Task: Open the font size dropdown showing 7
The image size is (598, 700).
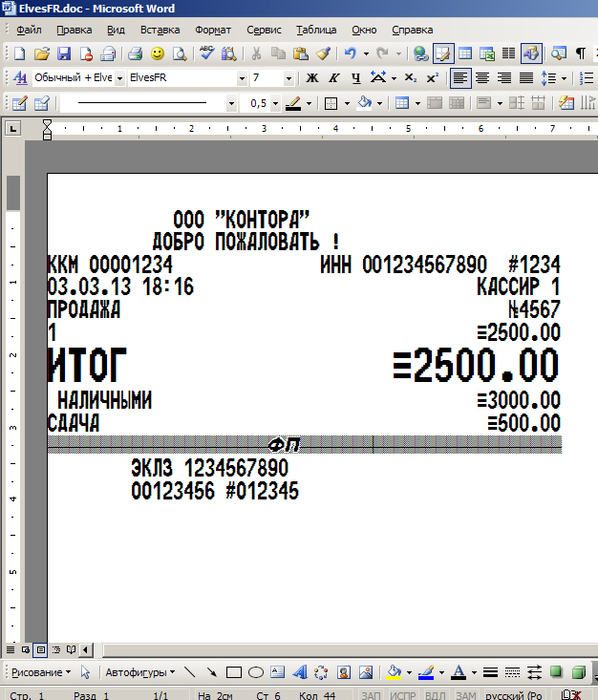Action: [288, 78]
